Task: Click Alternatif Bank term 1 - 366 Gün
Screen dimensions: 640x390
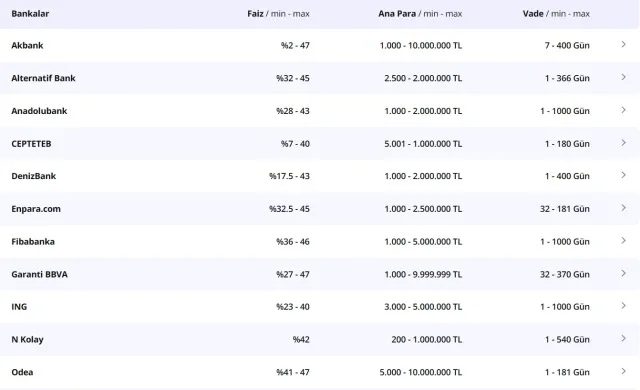Action: point(567,78)
